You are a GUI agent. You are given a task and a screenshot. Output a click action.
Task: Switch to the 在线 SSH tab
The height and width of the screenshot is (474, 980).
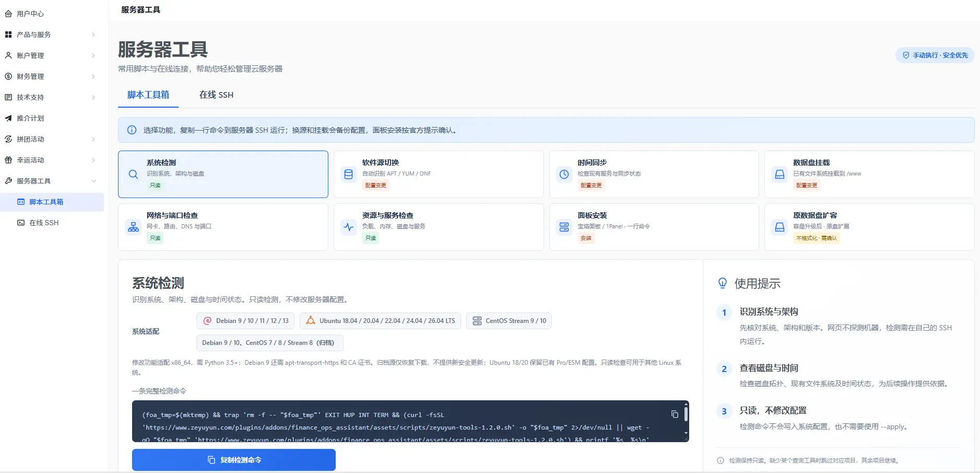click(216, 95)
